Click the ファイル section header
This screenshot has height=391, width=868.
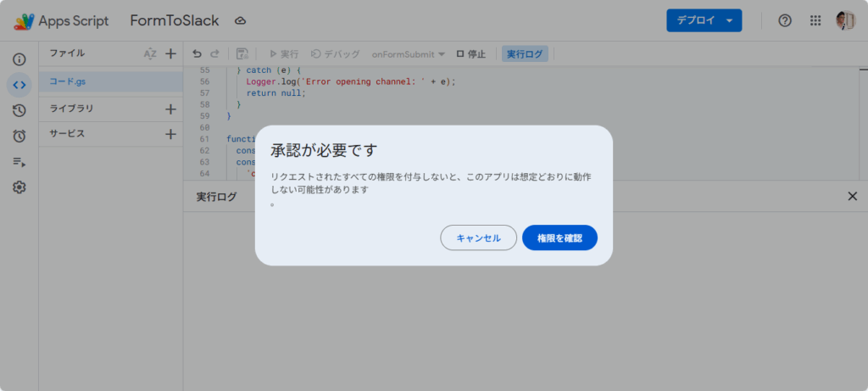point(67,53)
